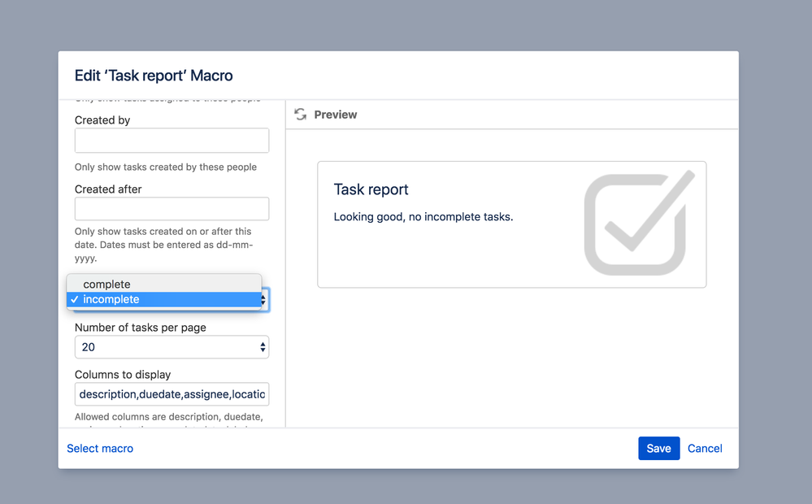Click the 'Number of tasks per page' label
Viewport: 812px width, 504px height.
[x=141, y=328]
